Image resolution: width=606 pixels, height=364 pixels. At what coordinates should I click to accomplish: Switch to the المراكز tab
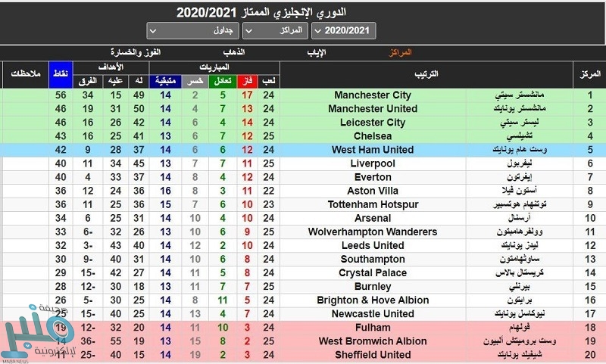[x=398, y=52]
